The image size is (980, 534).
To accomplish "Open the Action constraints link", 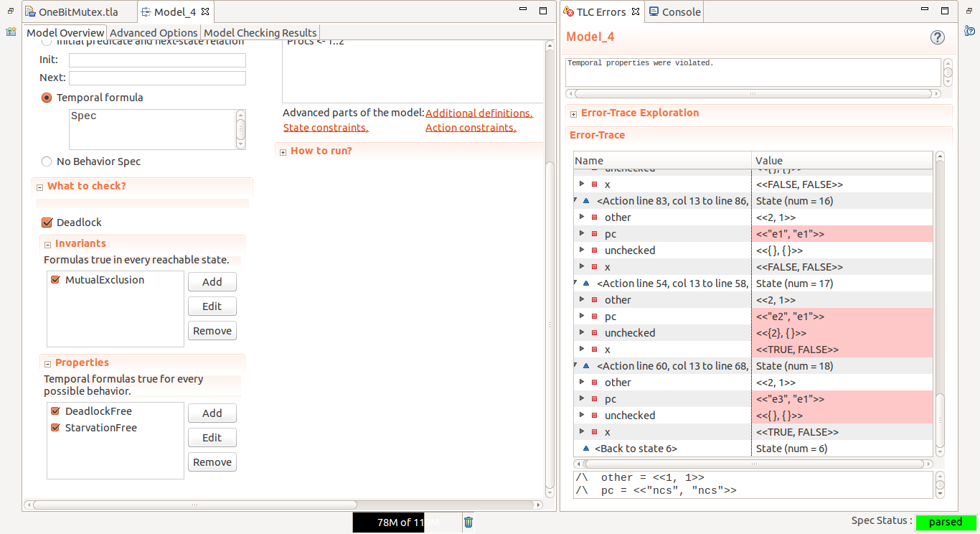I will point(471,128).
